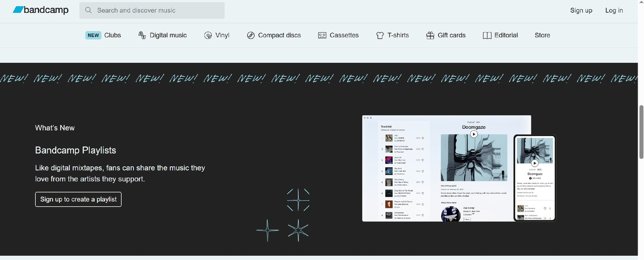Viewport: 644px width, 260px height.
Task: Click the Digital music waveform icon
Action: 142,35
